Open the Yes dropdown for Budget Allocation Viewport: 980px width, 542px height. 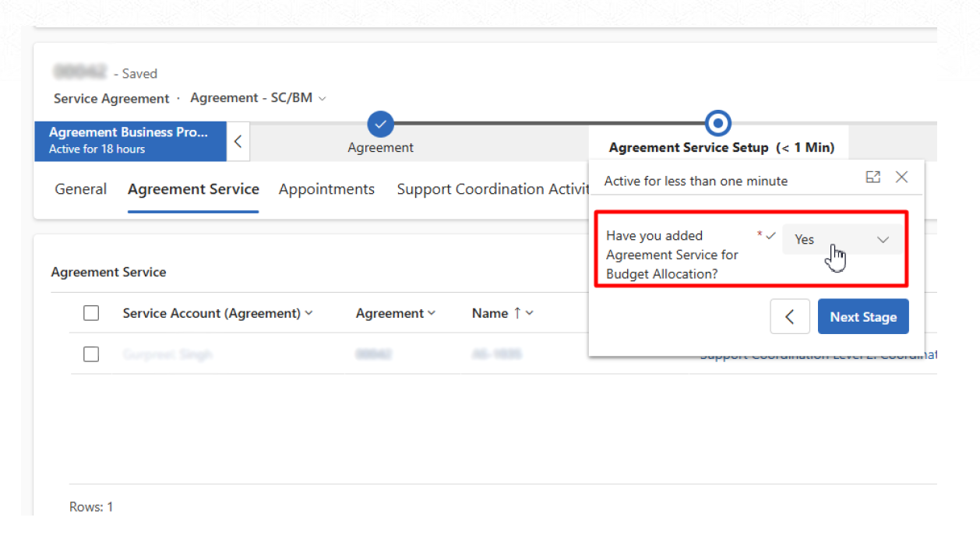click(842, 240)
